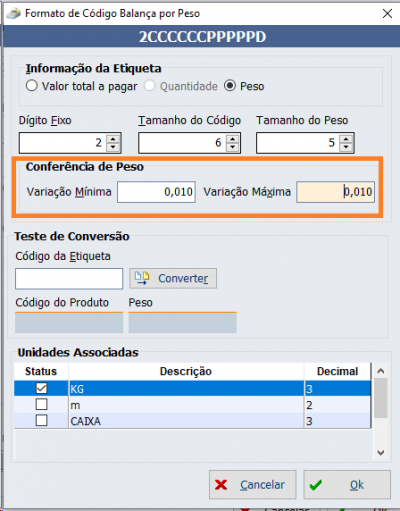Select the Valor total a pagar option

pyautogui.click(x=32, y=86)
